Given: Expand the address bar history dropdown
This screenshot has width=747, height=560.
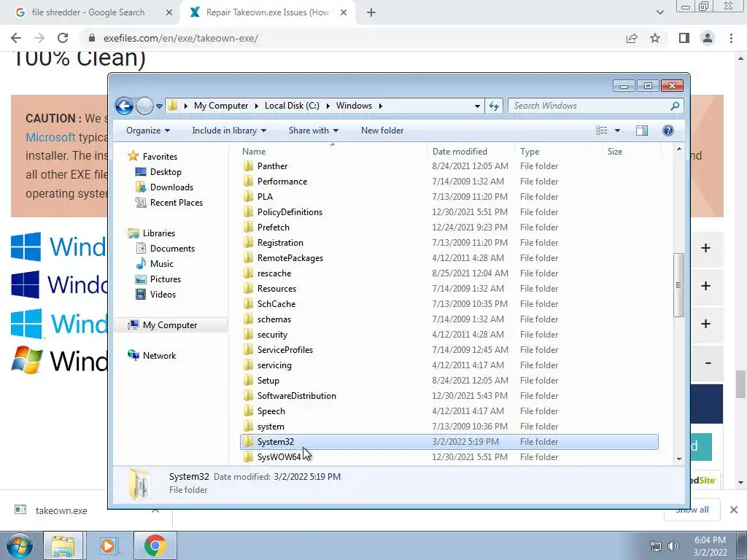Looking at the screenshot, I should [477, 106].
